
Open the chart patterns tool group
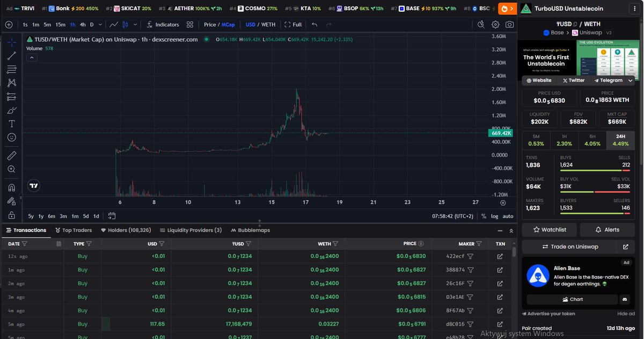(x=11, y=83)
